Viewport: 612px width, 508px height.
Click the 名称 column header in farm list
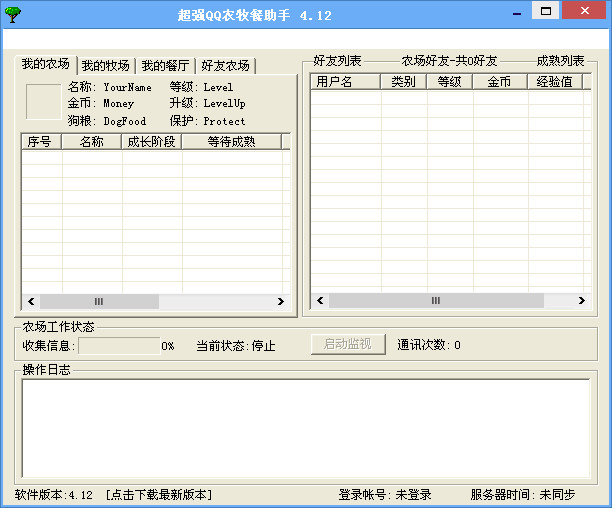[91, 142]
